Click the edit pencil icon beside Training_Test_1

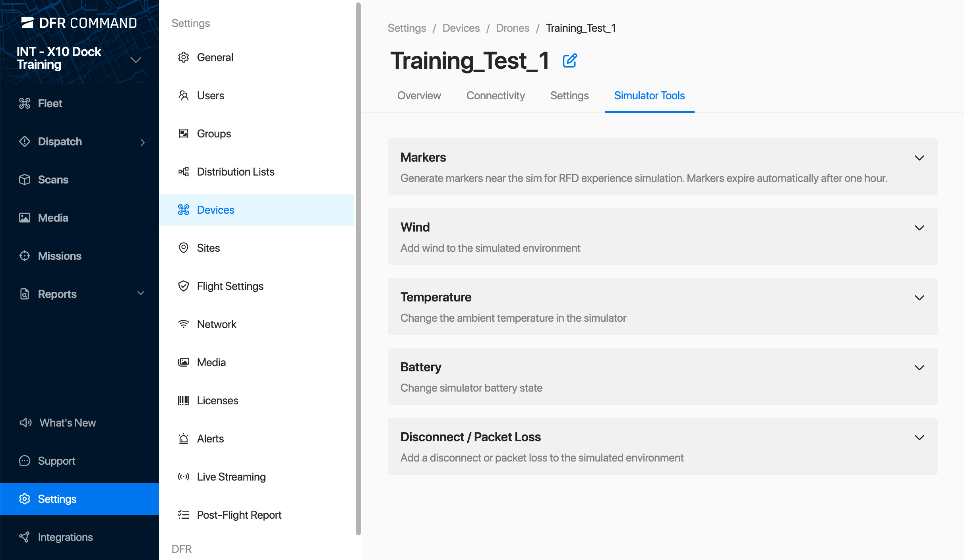[570, 61]
